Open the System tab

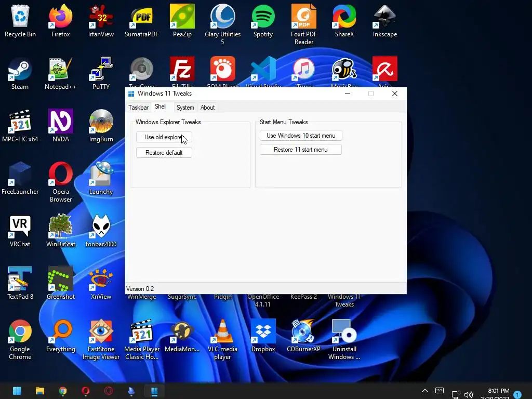185,108
